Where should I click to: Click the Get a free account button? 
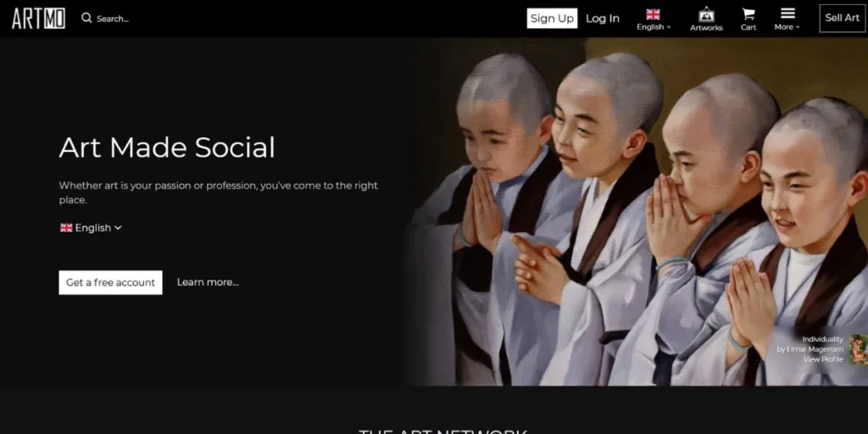tap(110, 282)
